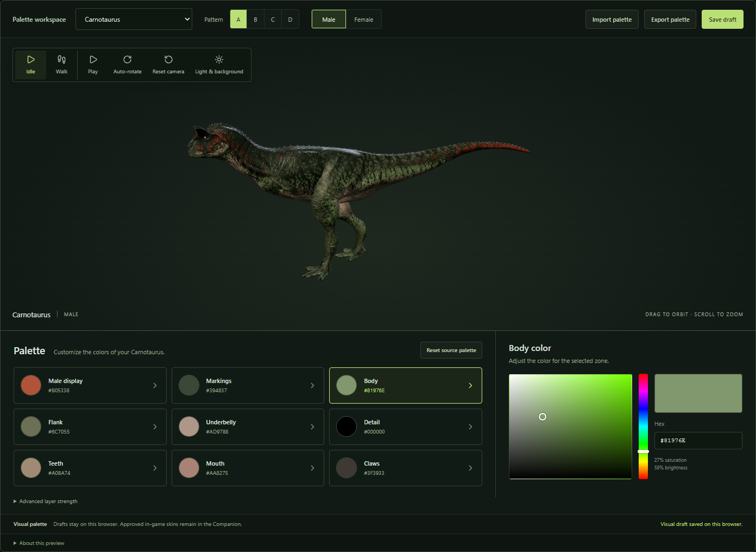
Task: Open the Body row chevron
Action: 470,386
